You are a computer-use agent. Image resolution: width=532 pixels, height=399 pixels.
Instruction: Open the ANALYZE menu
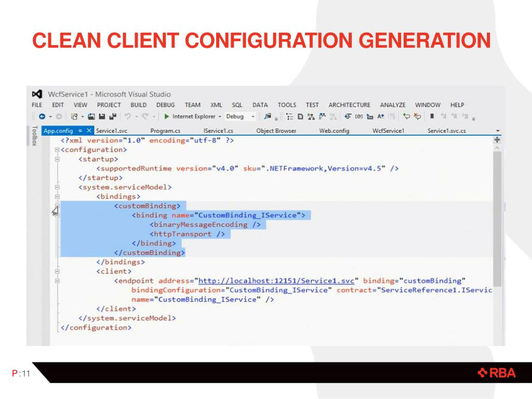coord(393,105)
